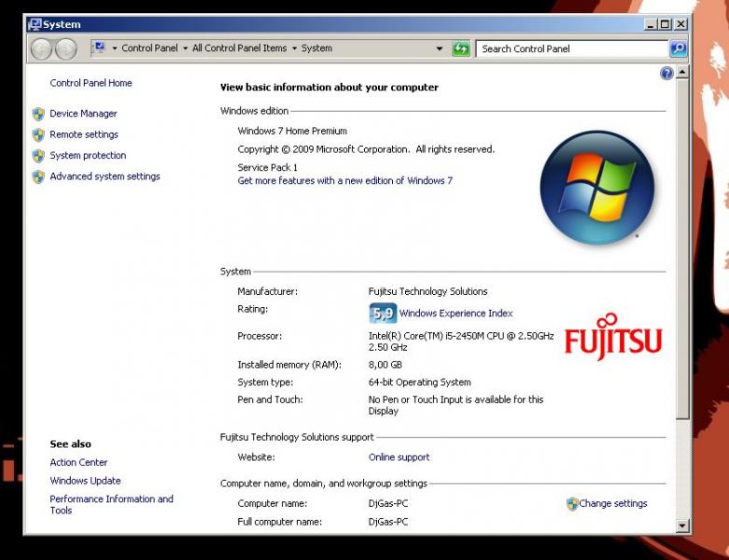The height and width of the screenshot is (560, 729).
Task: Click DjGas-PC next to Computer name
Action: click(x=388, y=504)
